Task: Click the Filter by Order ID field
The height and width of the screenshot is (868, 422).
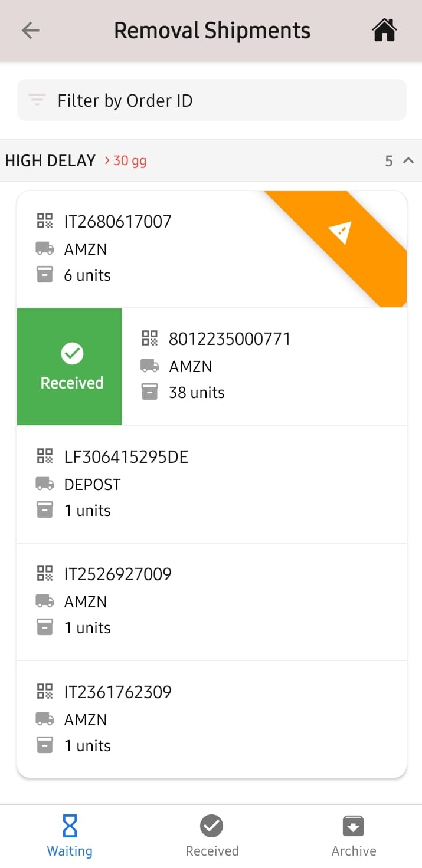Action: pos(211,100)
